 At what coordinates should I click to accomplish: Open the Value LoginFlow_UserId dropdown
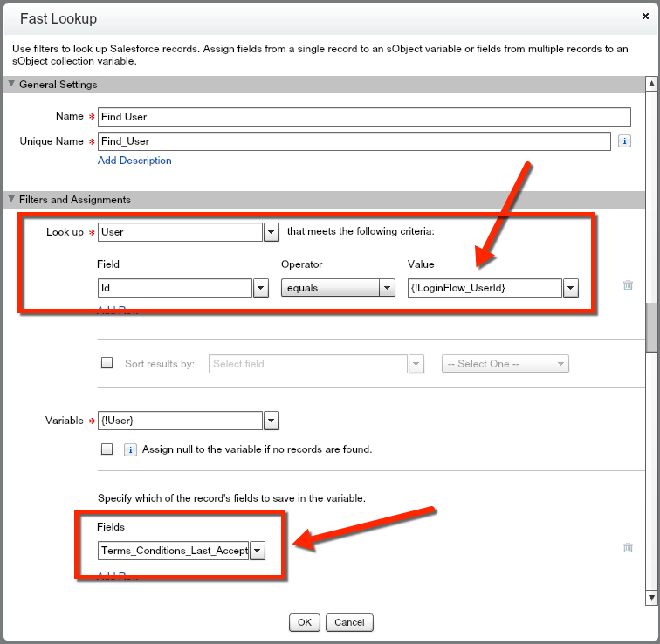tap(571, 288)
